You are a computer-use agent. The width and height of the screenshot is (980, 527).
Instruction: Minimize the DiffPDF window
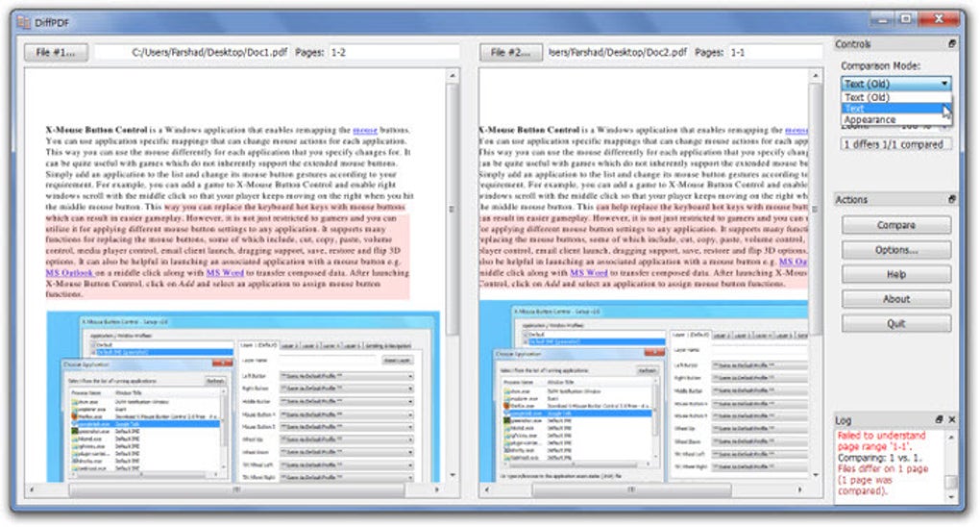click(x=882, y=19)
